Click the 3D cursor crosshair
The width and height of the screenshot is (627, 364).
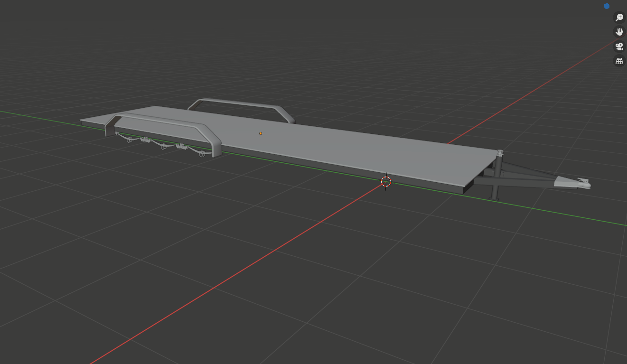point(386,181)
